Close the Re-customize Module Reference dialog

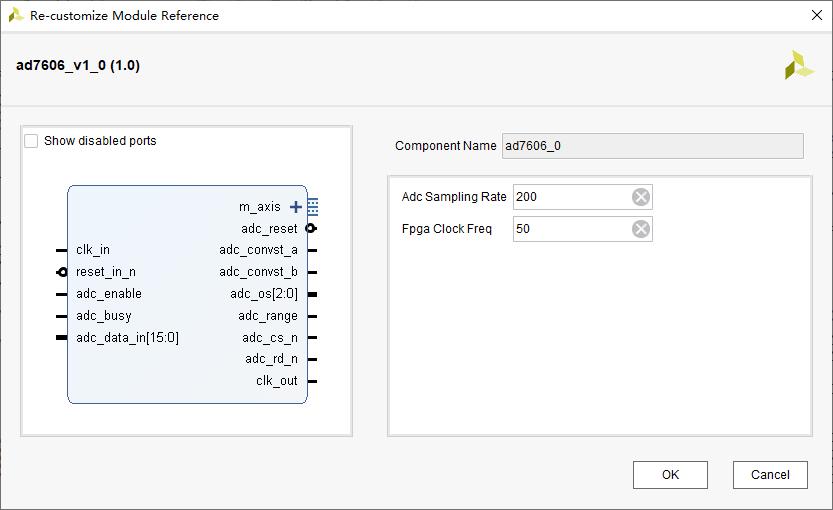pyautogui.click(x=817, y=15)
